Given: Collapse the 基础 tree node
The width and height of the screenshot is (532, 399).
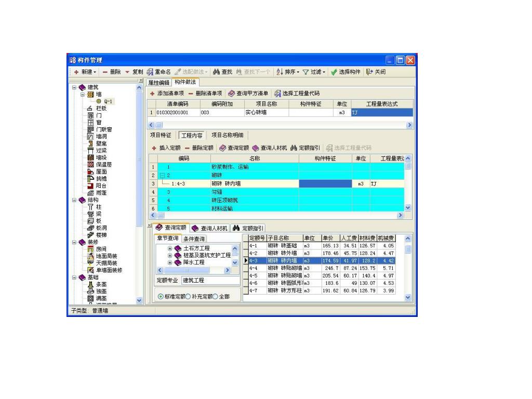Looking at the screenshot, I should [x=74, y=277].
